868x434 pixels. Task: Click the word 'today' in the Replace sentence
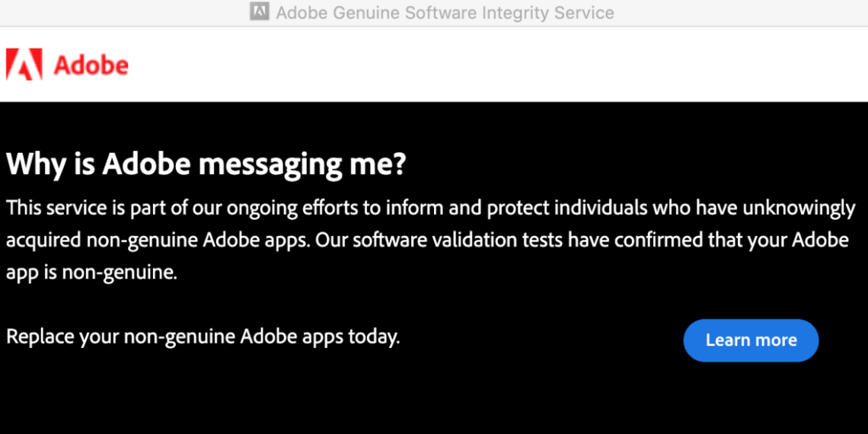[373, 336]
